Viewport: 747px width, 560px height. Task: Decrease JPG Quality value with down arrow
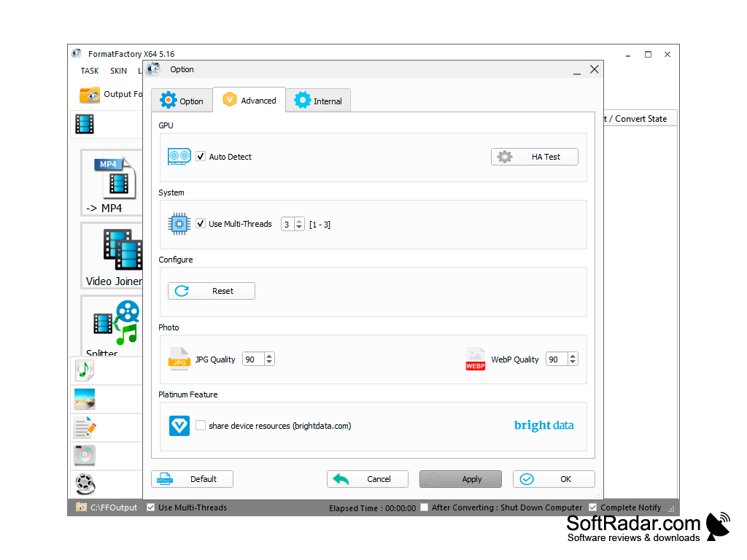270,362
